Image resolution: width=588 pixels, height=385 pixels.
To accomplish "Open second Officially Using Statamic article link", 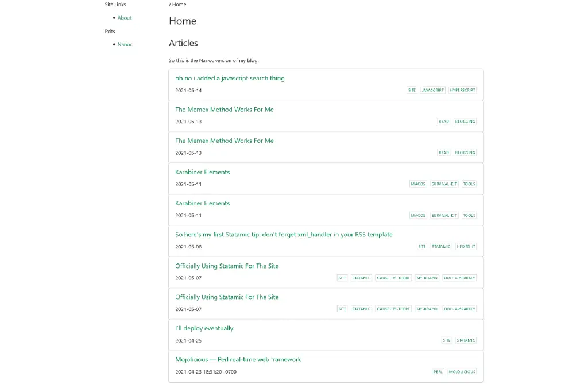I will 227,297.
